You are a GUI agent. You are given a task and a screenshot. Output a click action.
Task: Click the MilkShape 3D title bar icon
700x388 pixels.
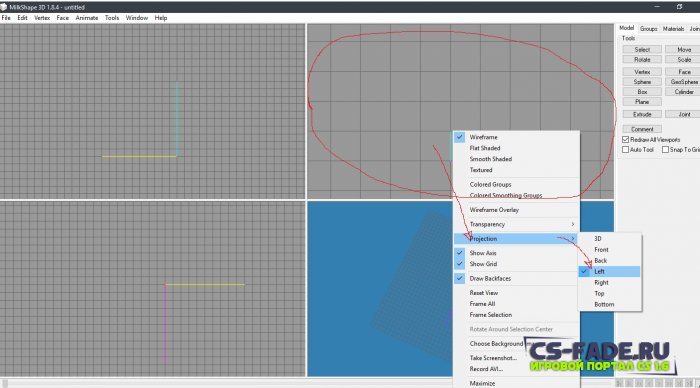(4, 7)
